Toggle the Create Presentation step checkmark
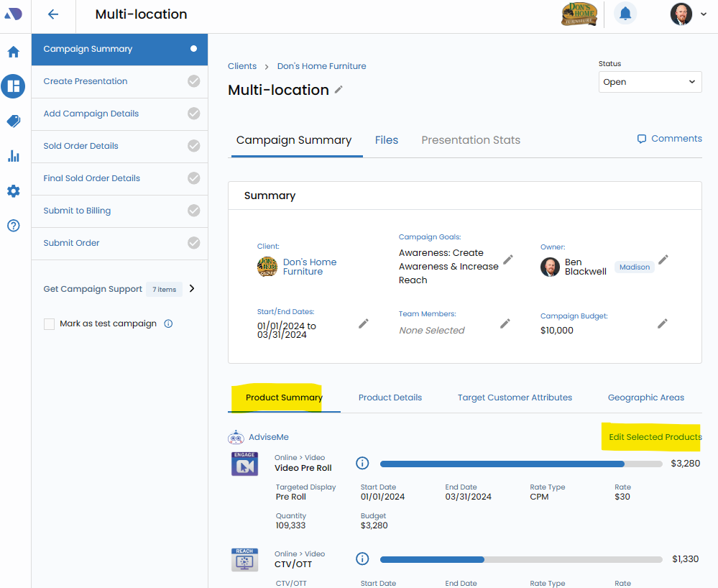The image size is (718, 588). (193, 81)
